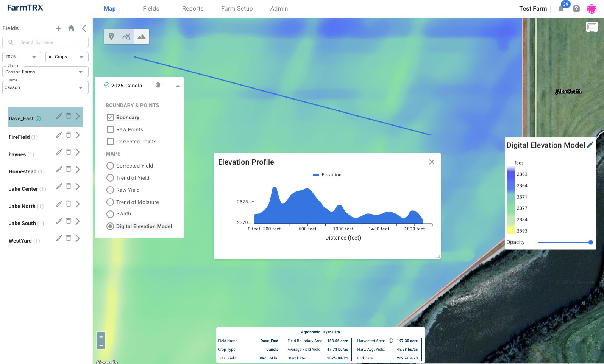Edit the Digital Elevation Model legend

coord(590,145)
